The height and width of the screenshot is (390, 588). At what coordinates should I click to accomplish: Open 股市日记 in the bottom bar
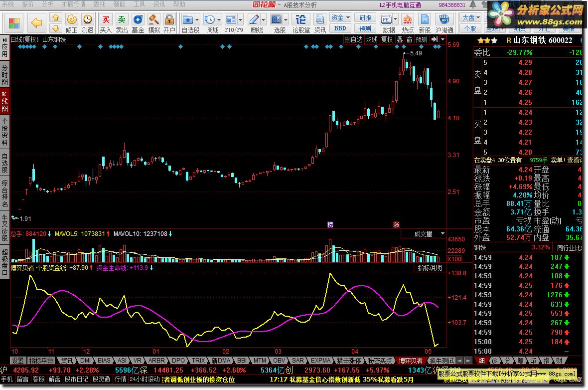coord(76,380)
